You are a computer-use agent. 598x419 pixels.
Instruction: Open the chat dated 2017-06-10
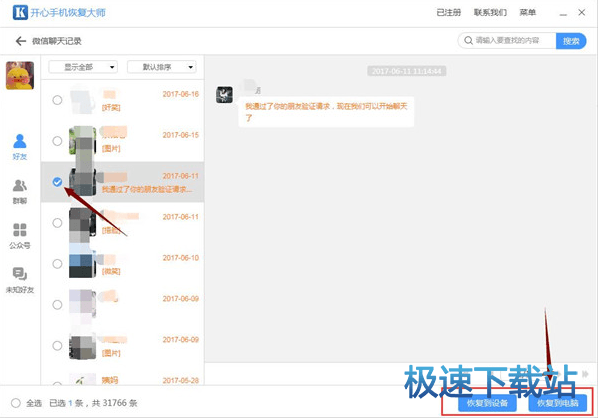[x=122, y=263]
